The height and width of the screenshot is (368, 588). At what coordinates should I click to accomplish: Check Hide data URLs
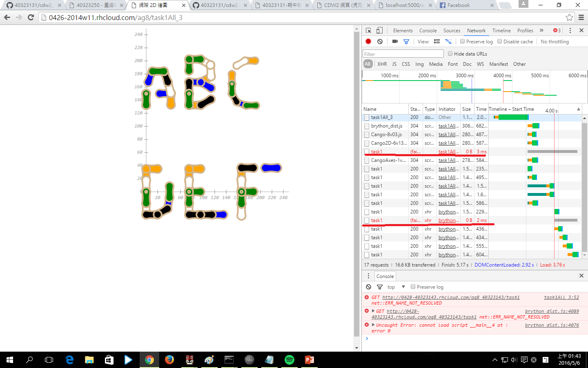tap(450, 54)
